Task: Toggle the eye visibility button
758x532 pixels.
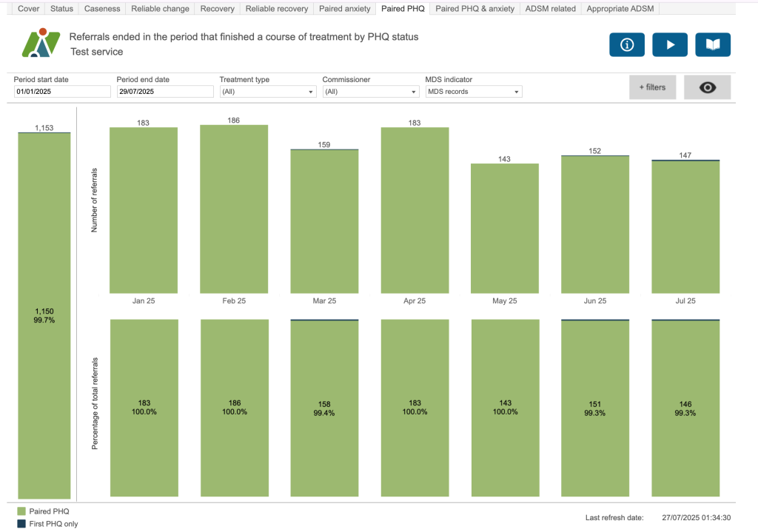Action: (x=707, y=87)
